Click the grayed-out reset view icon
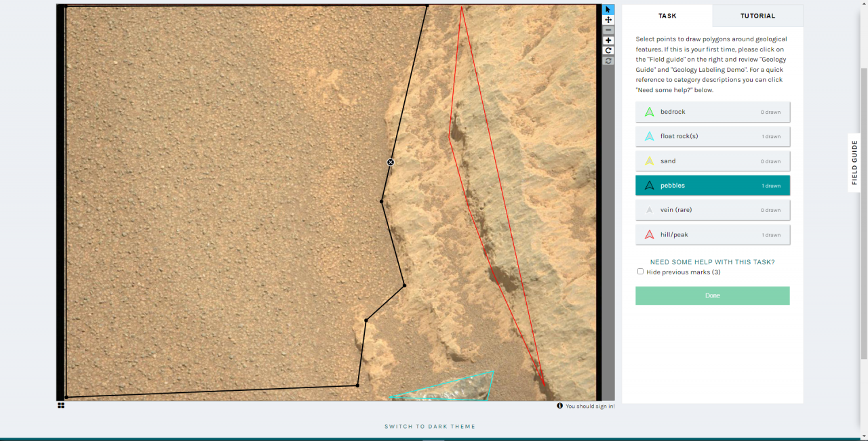The height and width of the screenshot is (441, 868). [608, 60]
